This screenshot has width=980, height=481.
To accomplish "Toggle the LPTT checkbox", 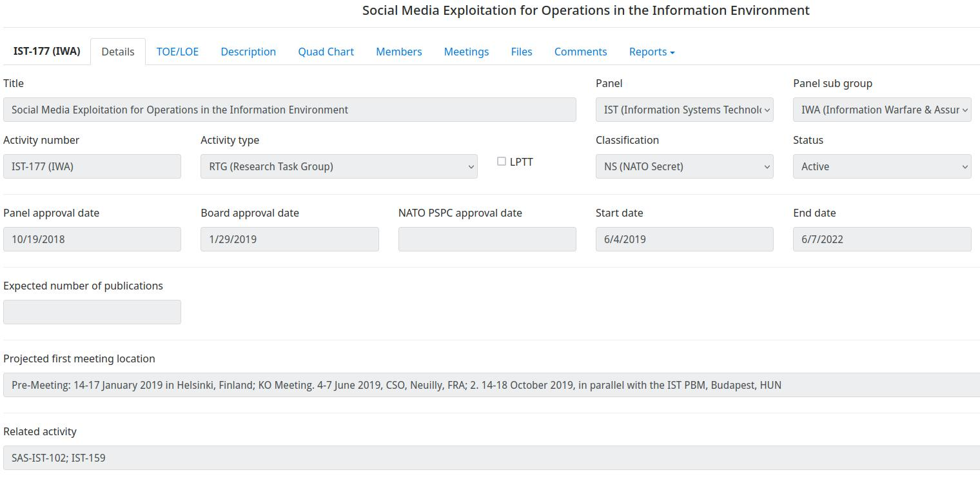I will (502, 161).
